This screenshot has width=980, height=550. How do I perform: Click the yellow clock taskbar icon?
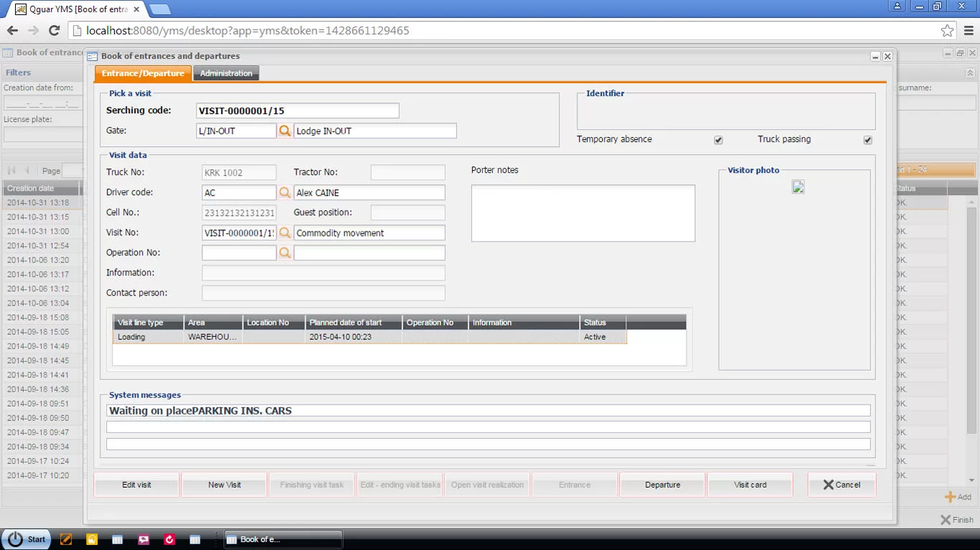click(92, 539)
